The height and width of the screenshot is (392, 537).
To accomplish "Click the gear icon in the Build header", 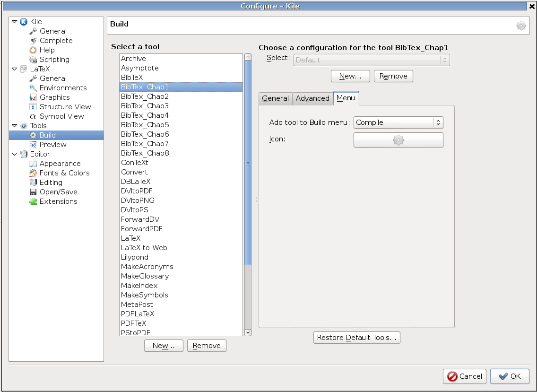I will [x=521, y=26].
